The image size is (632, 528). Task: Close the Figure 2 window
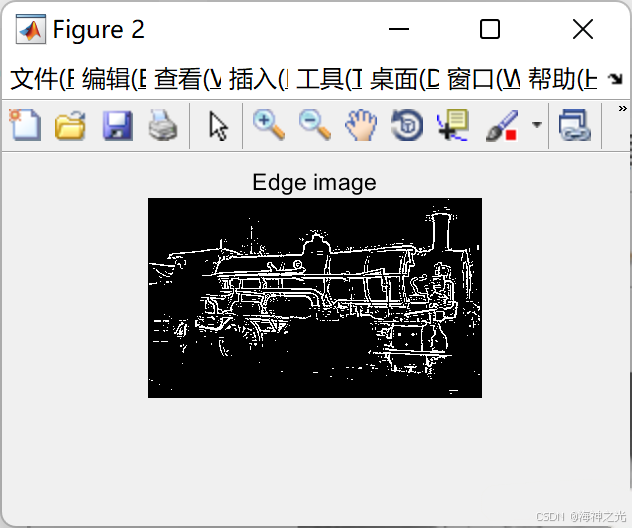(x=583, y=29)
